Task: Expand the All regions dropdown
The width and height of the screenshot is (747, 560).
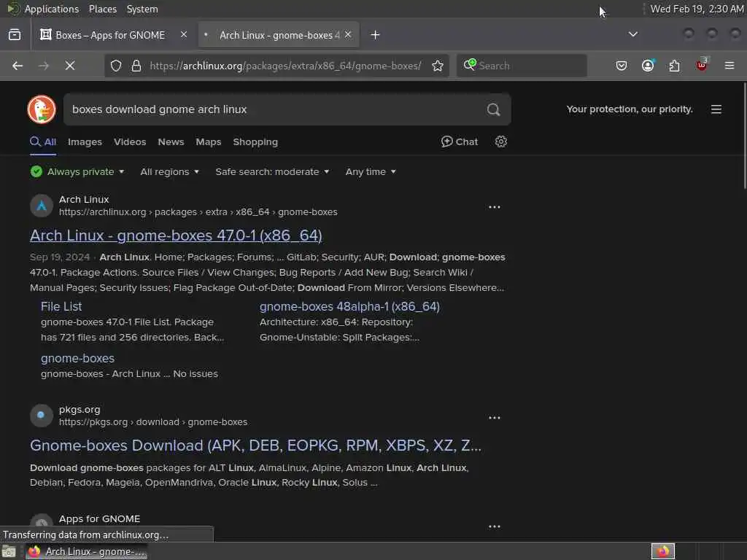Action: [x=169, y=171]
